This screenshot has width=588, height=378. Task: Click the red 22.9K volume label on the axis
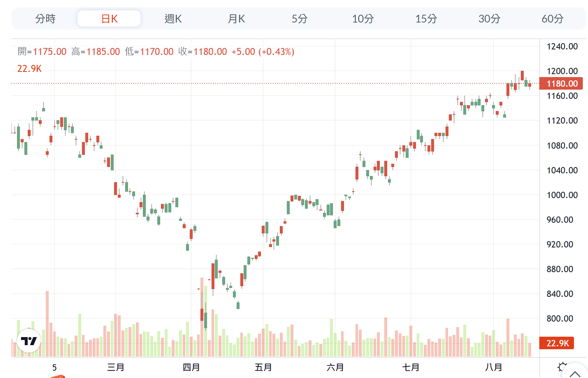click(557, 343)
